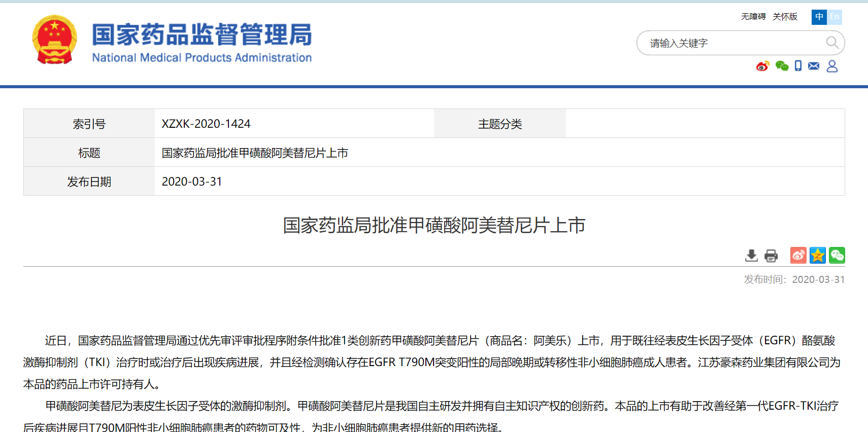Open the 无障碍 accessibility mode link

(x=753, y=17)
